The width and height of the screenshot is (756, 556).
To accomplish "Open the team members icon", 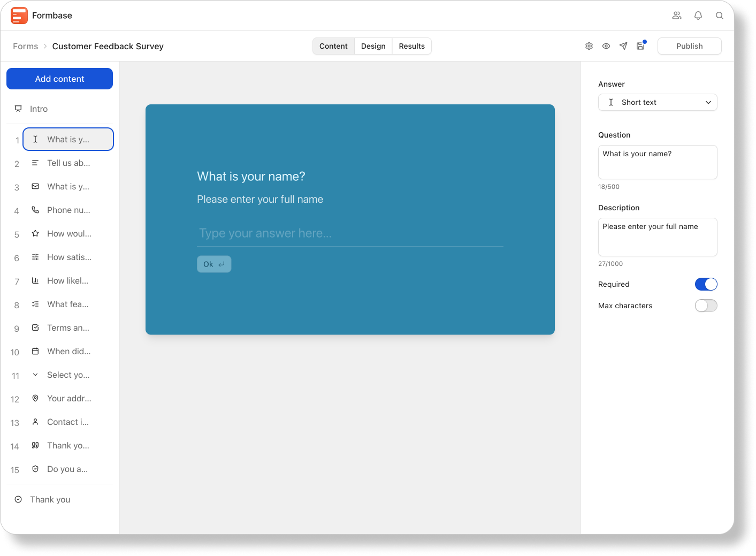I will click(x=677, y=16).
